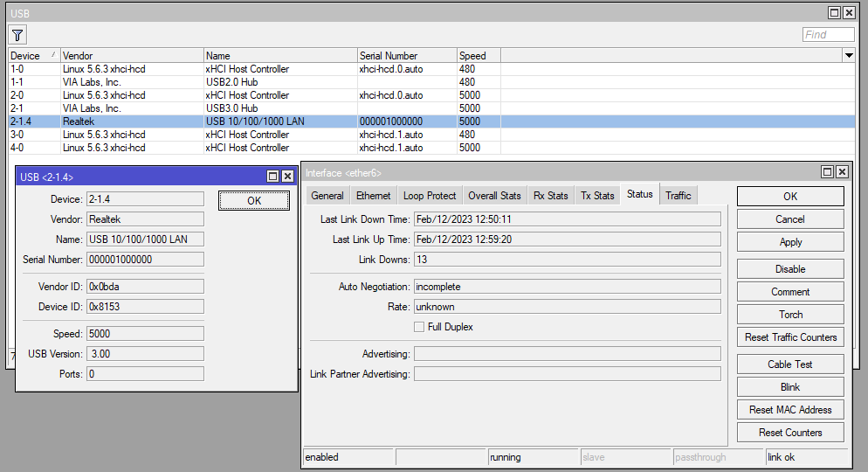
Task: Click the 'enabled' status indicator
Action: click(348, 457)
